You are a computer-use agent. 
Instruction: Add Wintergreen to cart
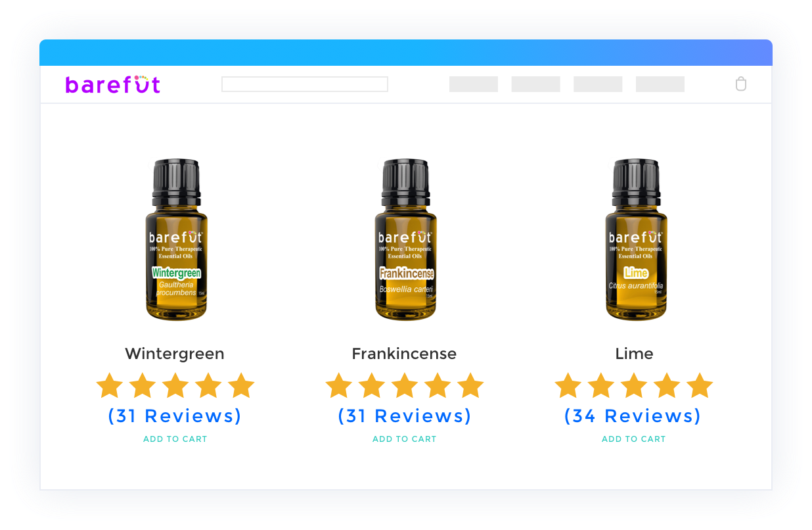175,439
